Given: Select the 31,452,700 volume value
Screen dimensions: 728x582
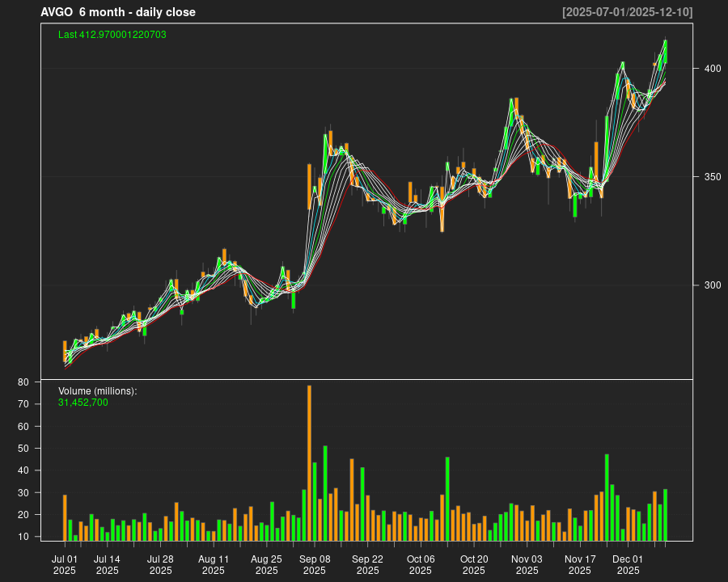Looking at the screenshot, I should coord(83,402).
